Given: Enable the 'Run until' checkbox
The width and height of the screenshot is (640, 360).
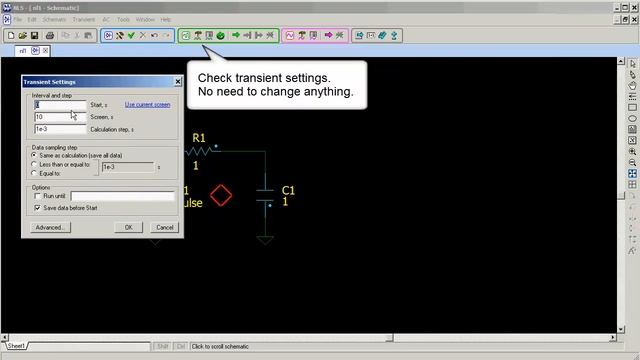Looking at the screenshot, I should 38,196.
